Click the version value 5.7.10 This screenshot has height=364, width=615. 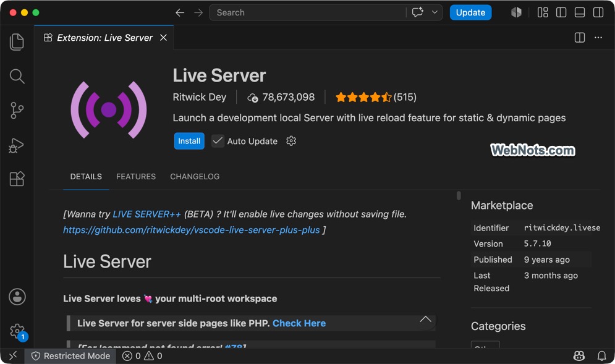[537, 243]
